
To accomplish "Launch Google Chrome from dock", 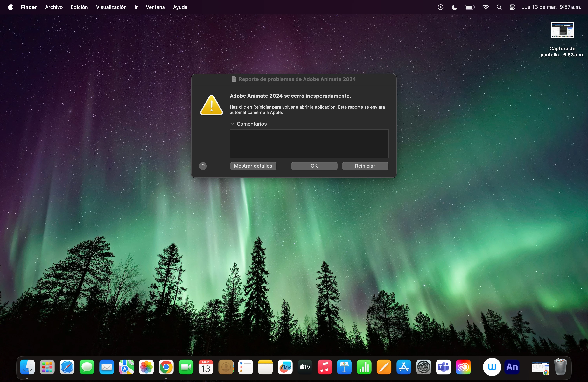I will coord(166,367).
